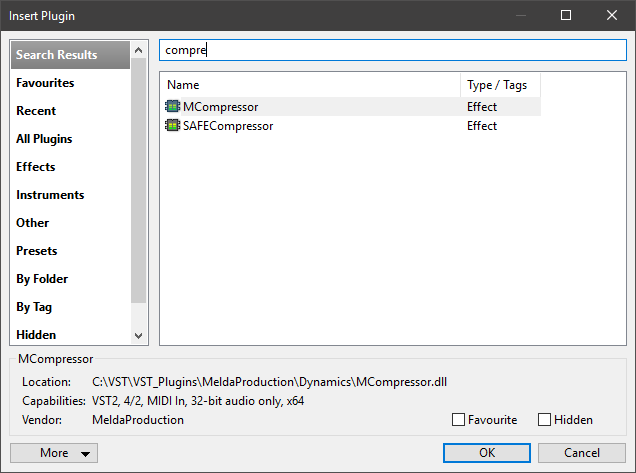Click the plugin search field
This screenshot has height=473, width=636.
click(393, 50)
